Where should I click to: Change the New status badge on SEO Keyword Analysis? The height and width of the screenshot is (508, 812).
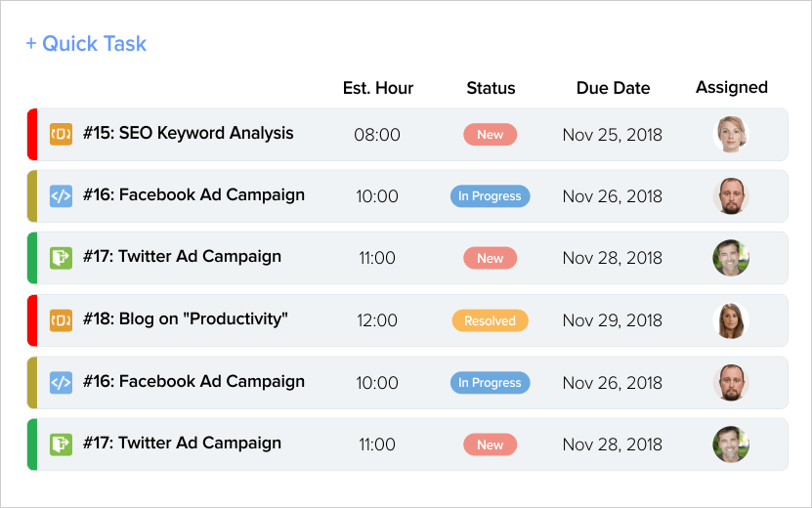click(x=490, y=134)
